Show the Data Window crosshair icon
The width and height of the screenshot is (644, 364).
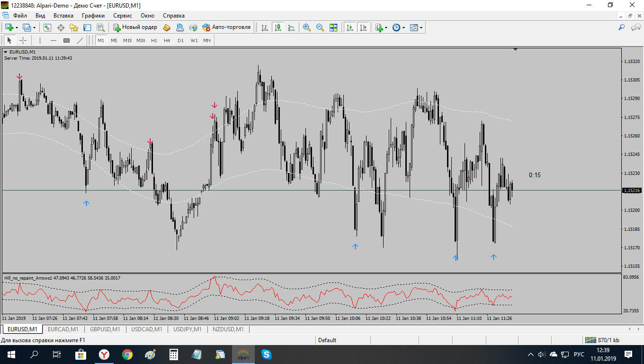tap(61, 27)
